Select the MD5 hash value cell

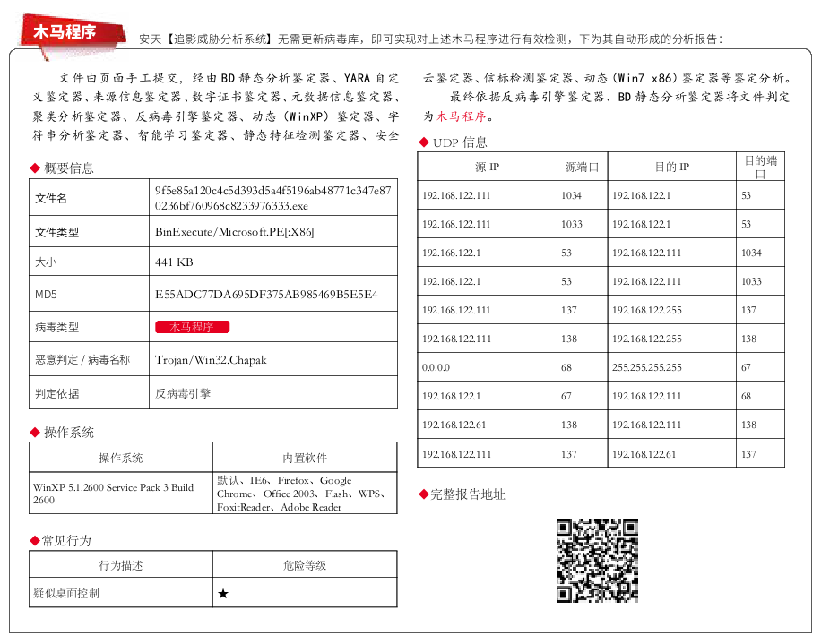266,294
